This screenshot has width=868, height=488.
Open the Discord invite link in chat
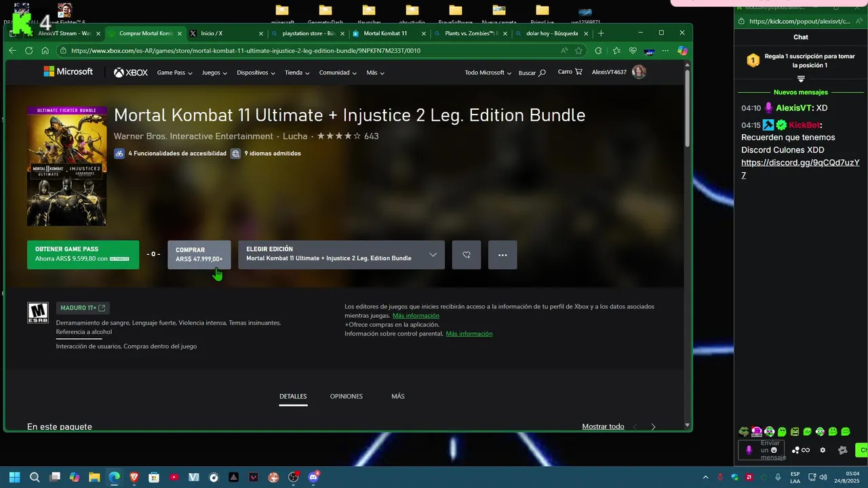[x=800, y=169]
